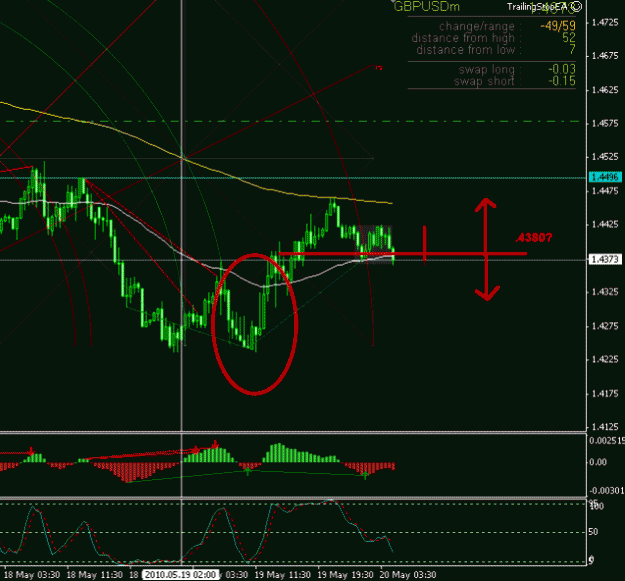Click the 1.4175 price scale label

[605, 393]
